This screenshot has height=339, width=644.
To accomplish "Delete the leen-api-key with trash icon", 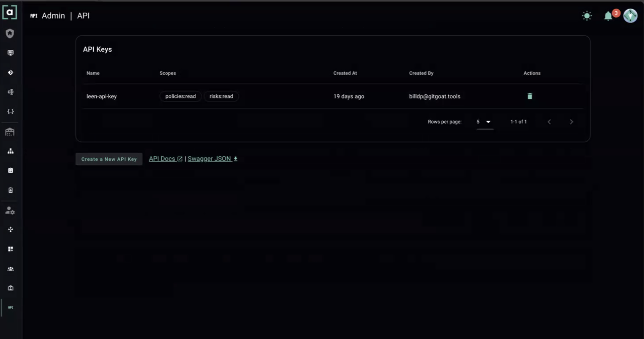I will pos(530,96).
